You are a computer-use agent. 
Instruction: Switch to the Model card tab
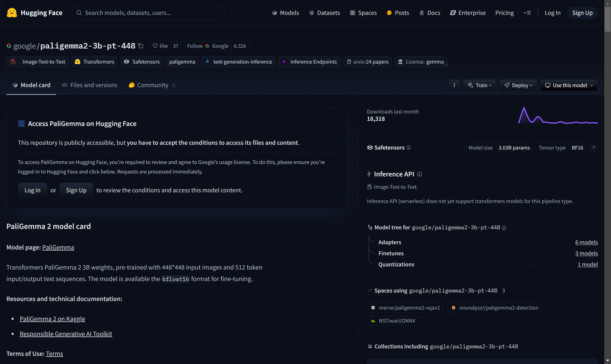31,85
